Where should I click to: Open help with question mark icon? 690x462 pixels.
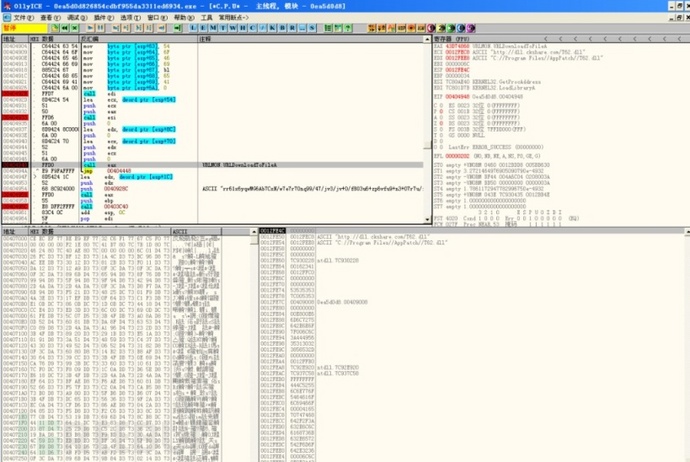[x=348, y=28]
